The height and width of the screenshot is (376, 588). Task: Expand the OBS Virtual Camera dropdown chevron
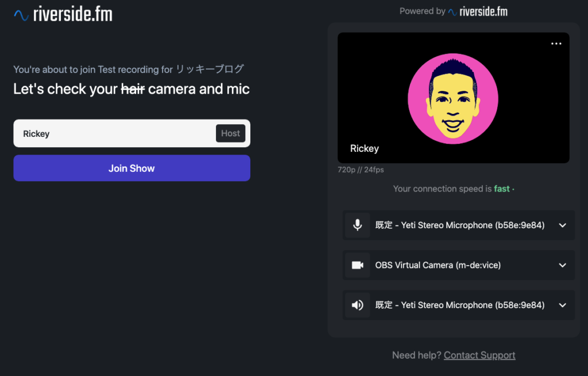[563, 265]
